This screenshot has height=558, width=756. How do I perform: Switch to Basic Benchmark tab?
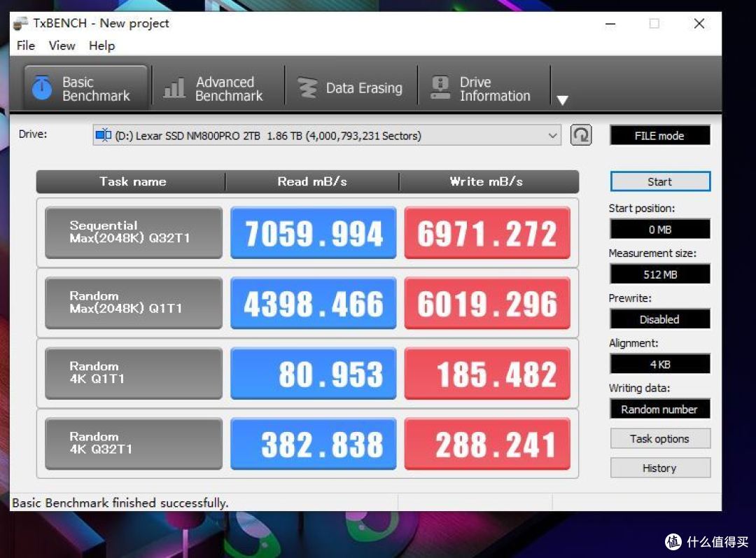[x=85, y=88]
